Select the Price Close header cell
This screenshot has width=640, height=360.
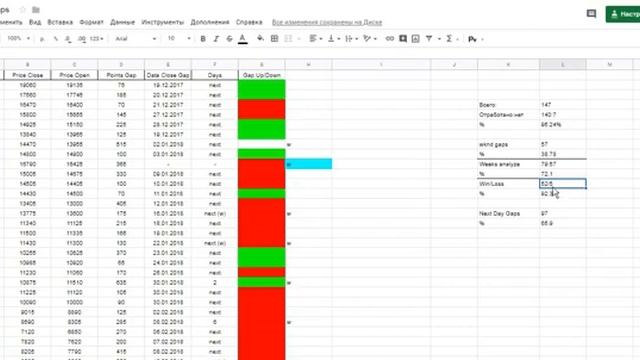coord(27,75)
